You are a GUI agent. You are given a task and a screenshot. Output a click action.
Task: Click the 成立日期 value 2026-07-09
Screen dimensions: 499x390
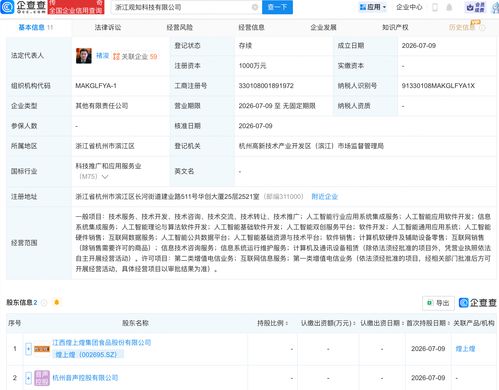419,46
